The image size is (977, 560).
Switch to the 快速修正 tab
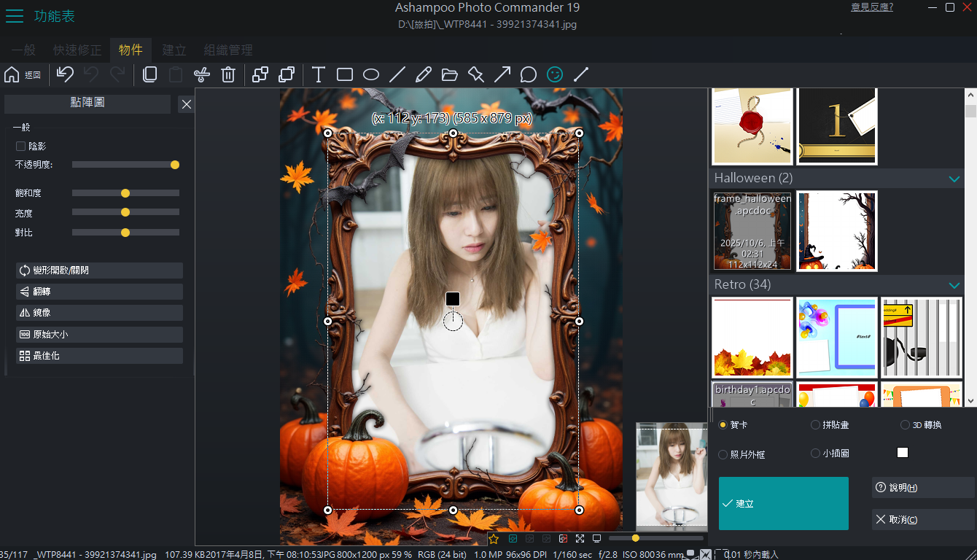click(77, 50)
